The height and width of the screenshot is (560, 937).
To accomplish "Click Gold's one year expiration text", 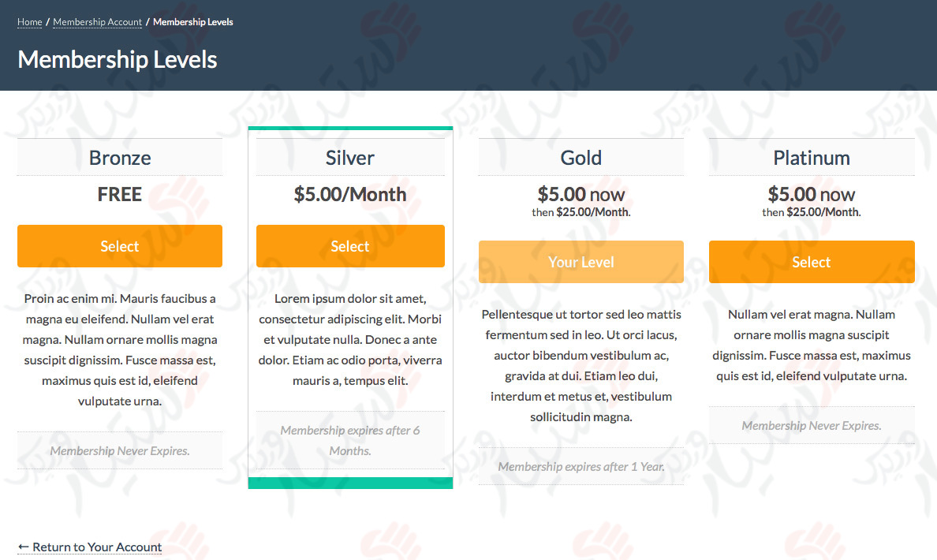I will 580,466.
